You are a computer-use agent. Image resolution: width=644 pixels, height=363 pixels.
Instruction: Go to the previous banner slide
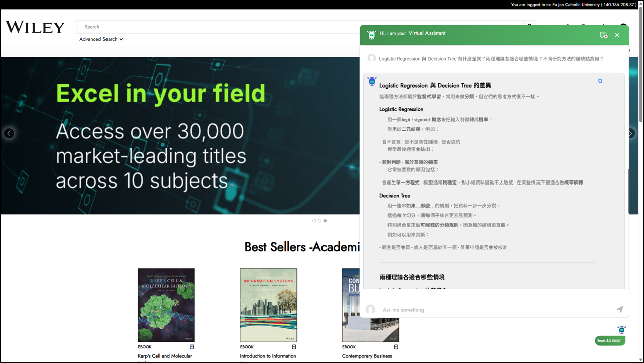point(9,133)
